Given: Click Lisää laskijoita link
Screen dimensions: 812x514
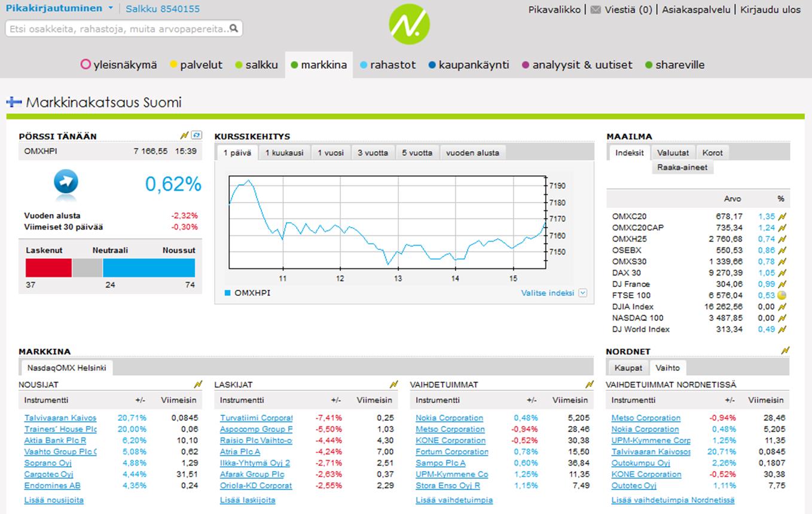Looking at the screenshot, I should [248, 500].
